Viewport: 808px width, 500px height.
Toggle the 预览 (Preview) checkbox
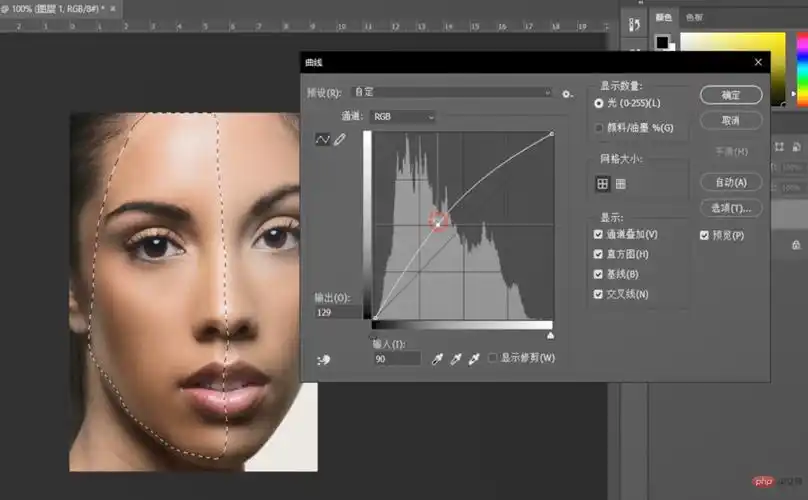704,235
